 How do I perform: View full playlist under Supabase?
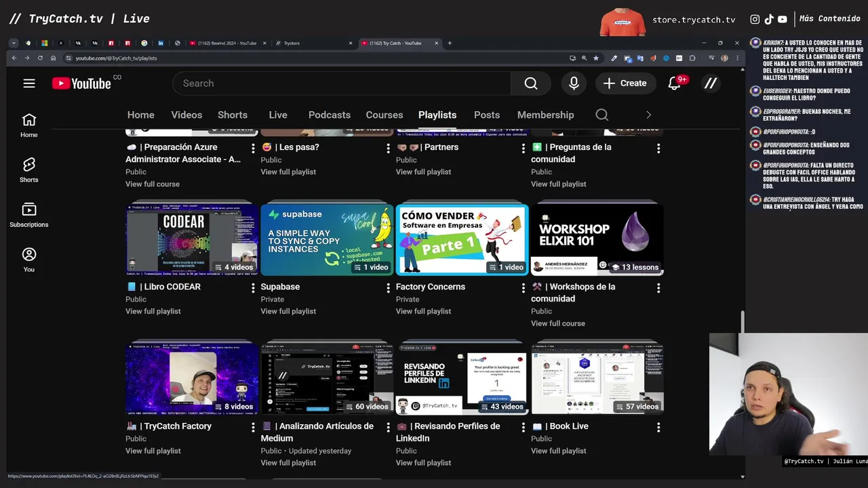(288, 311)
